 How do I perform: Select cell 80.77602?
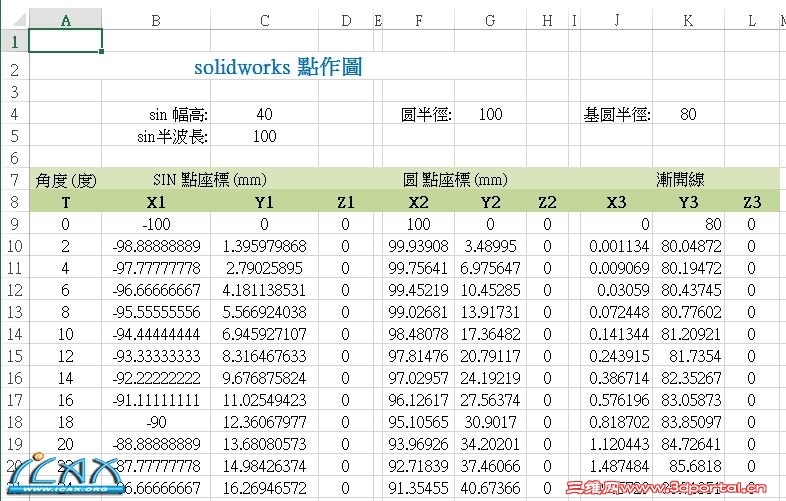688,312
